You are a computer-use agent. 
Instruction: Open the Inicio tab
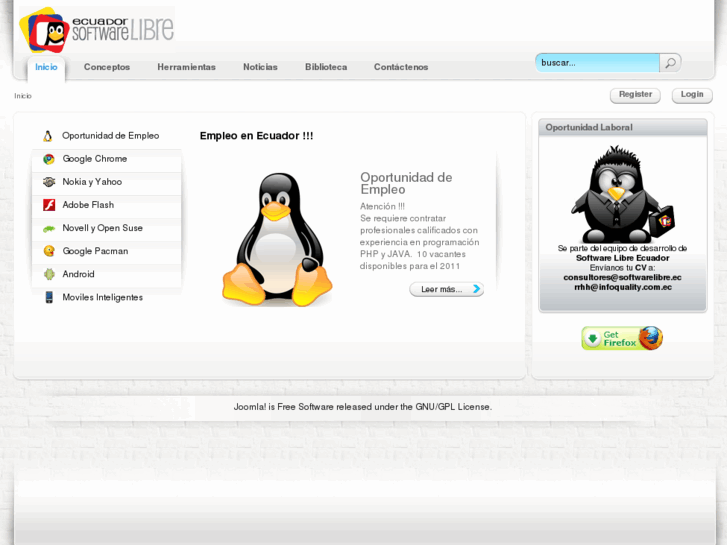46,67
